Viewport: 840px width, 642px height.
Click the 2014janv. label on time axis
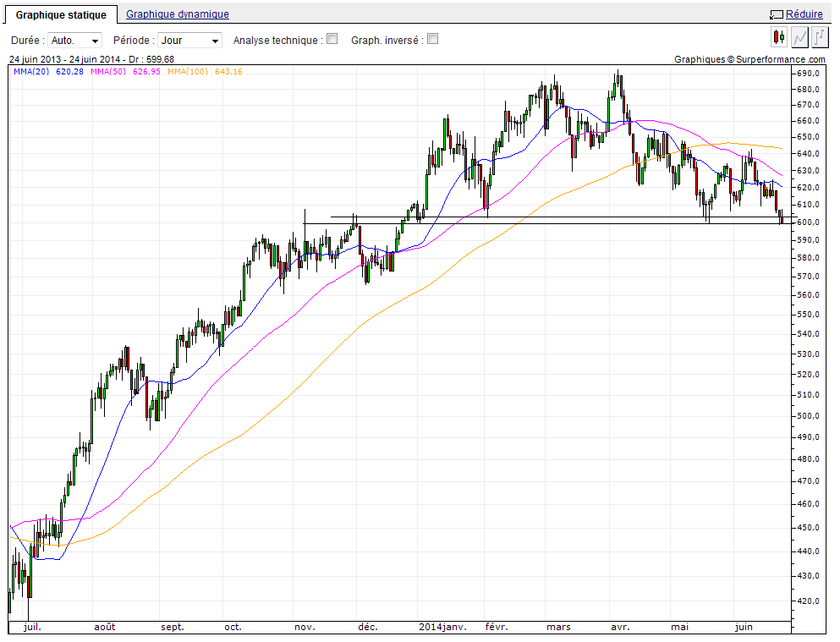(x=443, y=627)
